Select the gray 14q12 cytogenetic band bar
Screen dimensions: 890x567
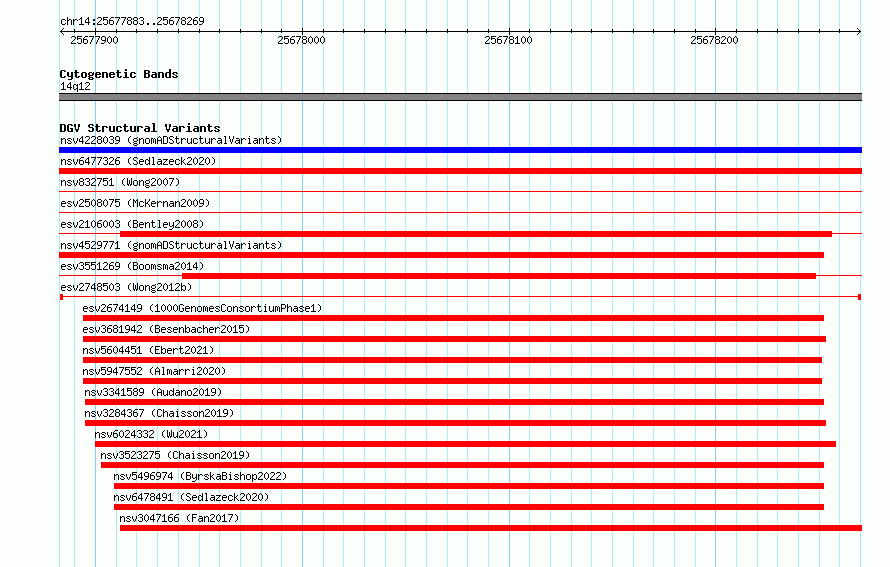(460, 97)
